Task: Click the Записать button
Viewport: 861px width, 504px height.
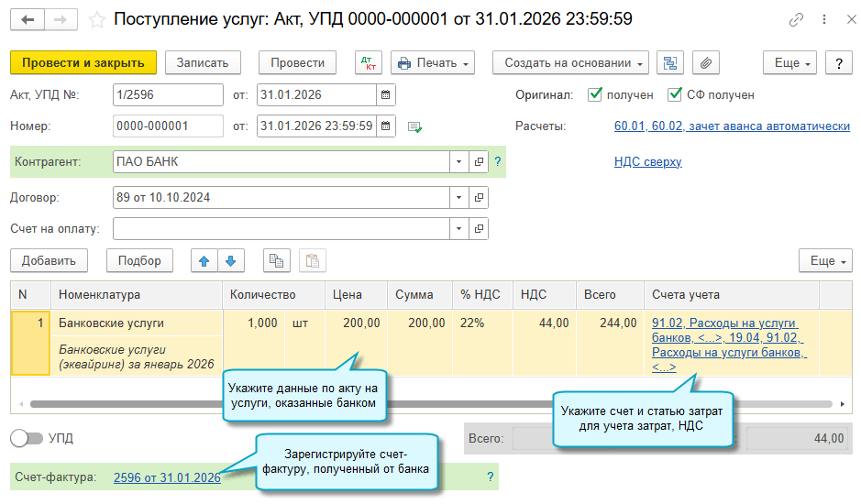Action: (203, 62)
